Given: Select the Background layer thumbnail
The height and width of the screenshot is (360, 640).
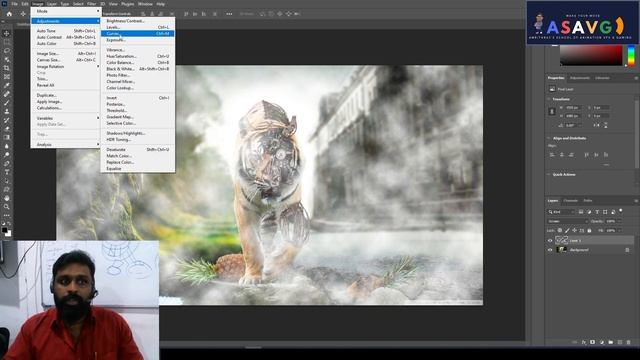Looking at the screenshot, I should [x=562, y=250].
